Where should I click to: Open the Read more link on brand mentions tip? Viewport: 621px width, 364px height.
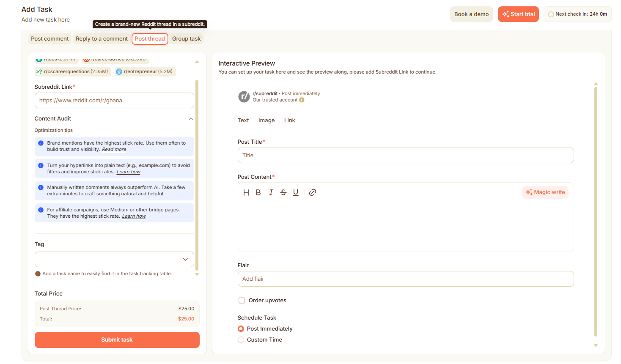[114, 150]
